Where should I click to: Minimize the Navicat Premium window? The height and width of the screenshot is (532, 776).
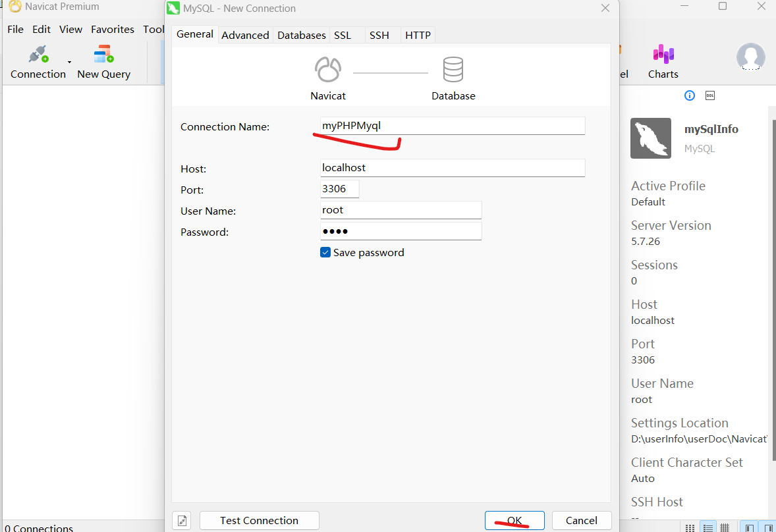pos(684,6)
